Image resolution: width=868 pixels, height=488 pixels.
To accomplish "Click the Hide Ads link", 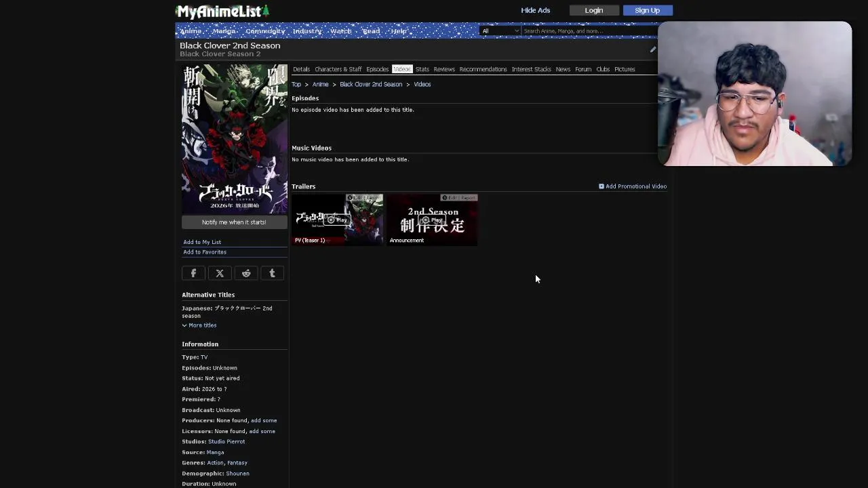I will 535,10.
